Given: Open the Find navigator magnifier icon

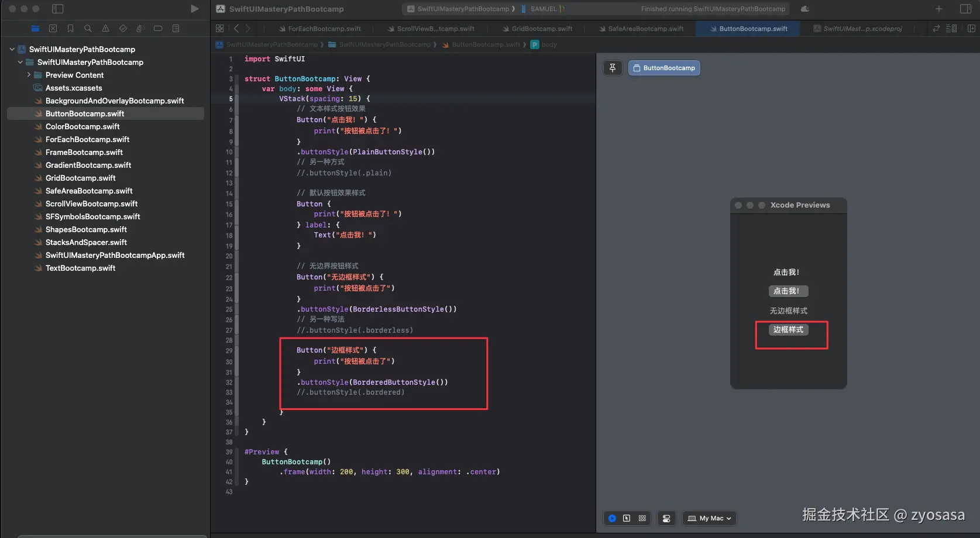Looking at the screenshot, I should click(x=88, y=28).
